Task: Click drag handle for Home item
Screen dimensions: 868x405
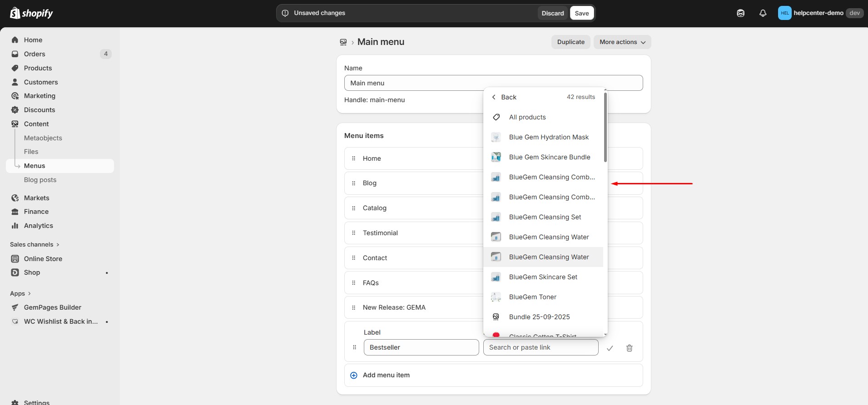Action: pyautogui.click(x=354, y=158)
